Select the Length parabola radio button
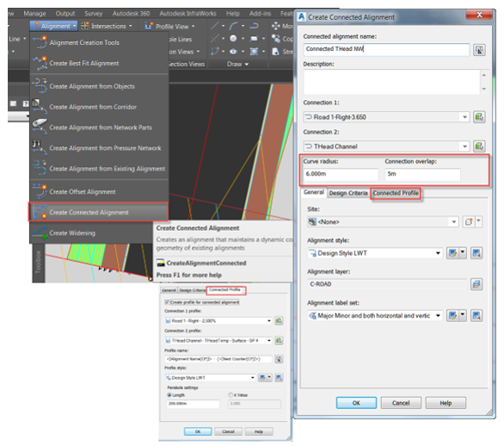The image size is (504, 446). coord(169,395)
